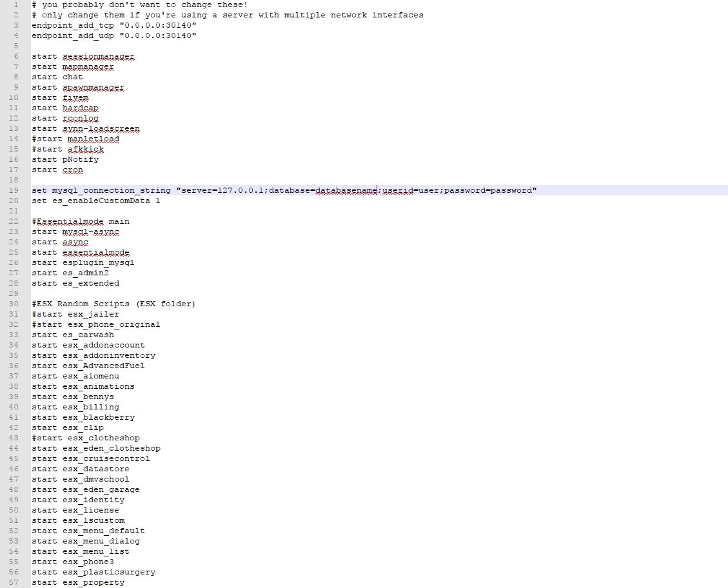Click the word 'databasename' in the connection string
The width and height of the screenshot is (728, 588).
(x=346, y=190)
